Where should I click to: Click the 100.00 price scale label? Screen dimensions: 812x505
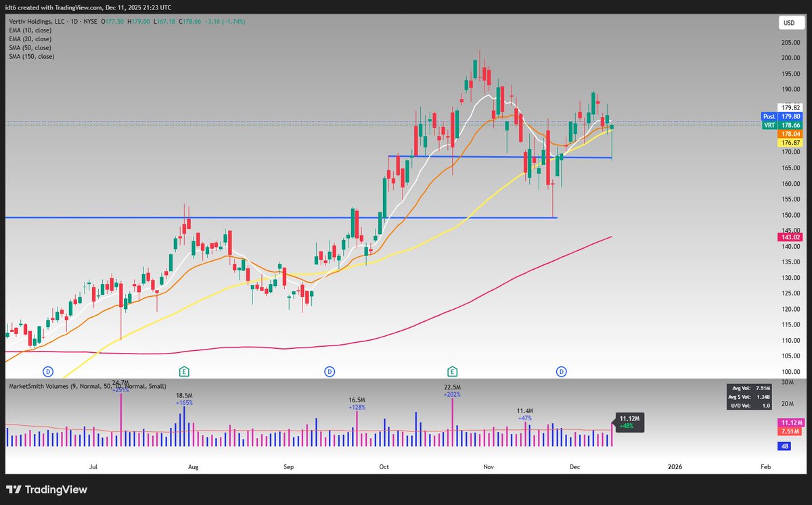point(790,372)
